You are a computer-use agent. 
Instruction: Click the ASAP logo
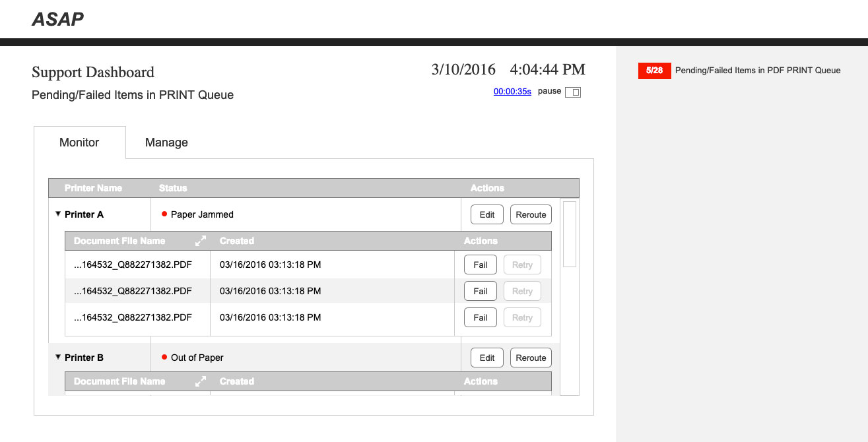(58, 19)
